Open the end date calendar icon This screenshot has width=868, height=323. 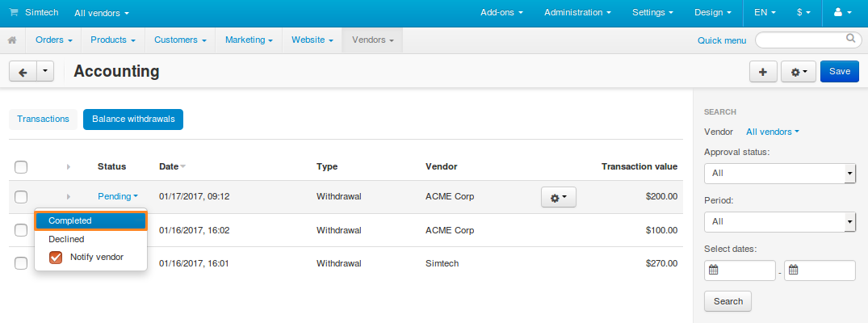[x=793, y=271]
